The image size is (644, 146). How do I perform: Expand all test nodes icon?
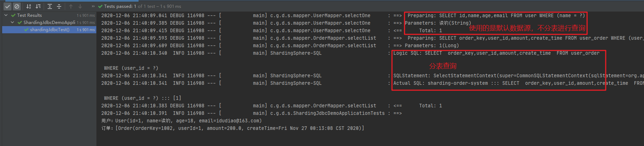[50, 6]
